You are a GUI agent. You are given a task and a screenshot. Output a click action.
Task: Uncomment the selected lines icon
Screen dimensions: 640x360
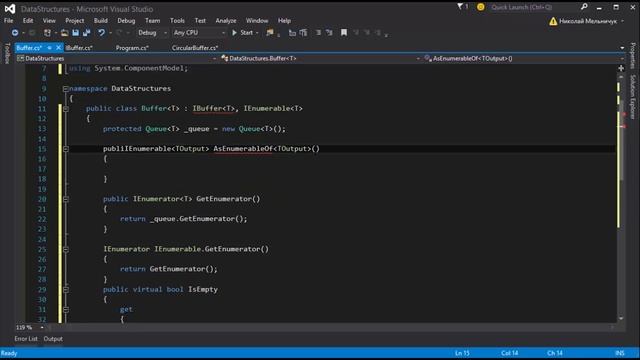pyautogui.click(x=329, y=33)
